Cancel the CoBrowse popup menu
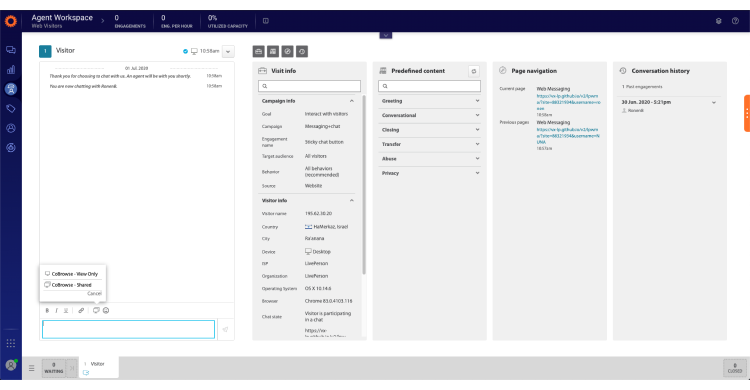The width and height of the screenshot is (750, 390). (94, 293)
